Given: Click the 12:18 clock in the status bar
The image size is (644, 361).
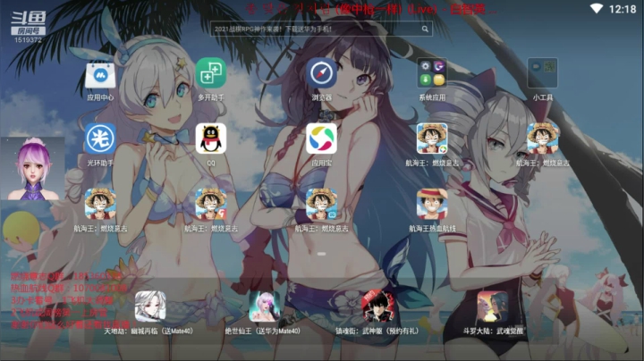Looking at the screenshot, I should click(x=623, y=9).
